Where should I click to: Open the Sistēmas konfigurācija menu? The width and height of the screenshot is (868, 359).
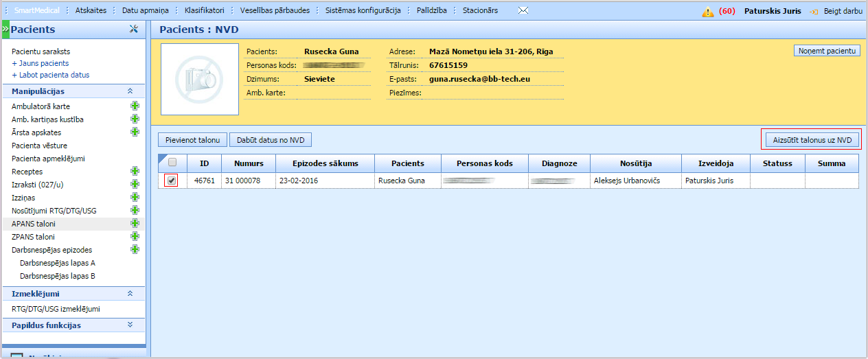click(363, 11)
